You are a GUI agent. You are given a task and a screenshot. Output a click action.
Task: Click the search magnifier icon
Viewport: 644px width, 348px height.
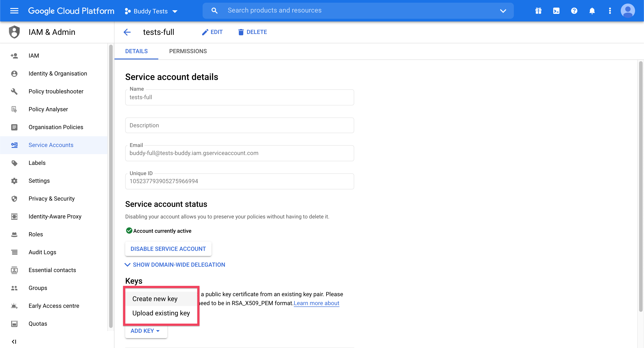coord(214,10)
